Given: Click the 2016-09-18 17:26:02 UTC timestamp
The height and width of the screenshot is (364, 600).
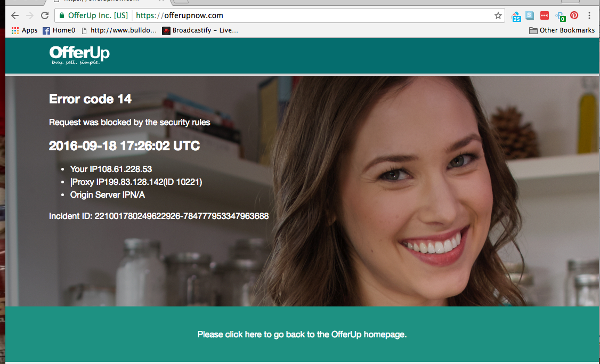Looking at the screenshot, I should 124,146.
